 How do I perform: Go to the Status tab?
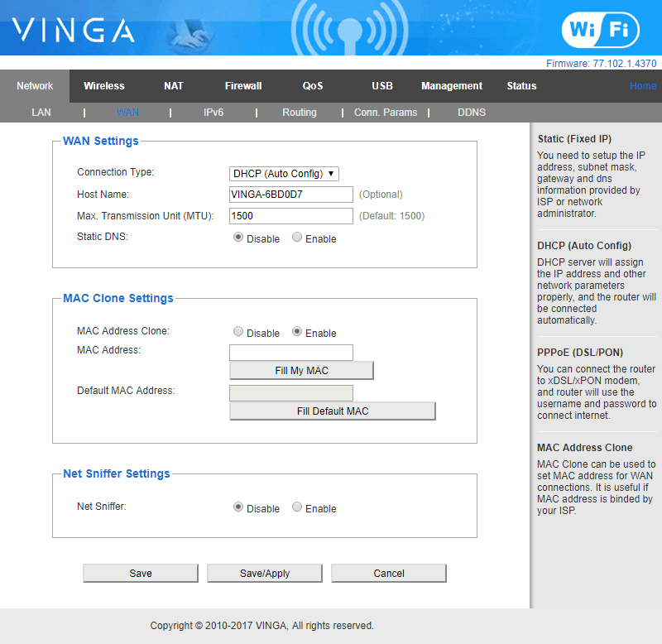click(521, 86)
